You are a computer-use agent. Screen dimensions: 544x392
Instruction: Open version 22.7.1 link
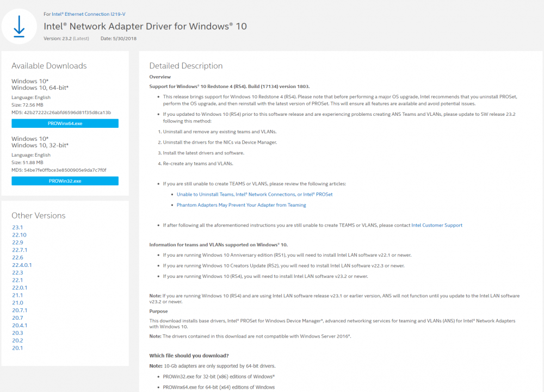click(x=20, y=250)
